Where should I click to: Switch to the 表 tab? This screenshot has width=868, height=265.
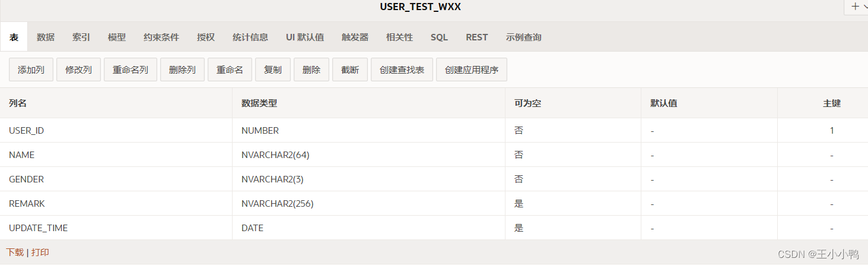(14, 37)
